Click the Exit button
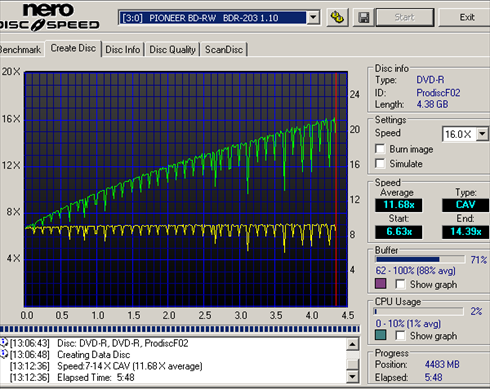Screen dimensions: 490x389 pyautogui.click(x=466, y=17)
